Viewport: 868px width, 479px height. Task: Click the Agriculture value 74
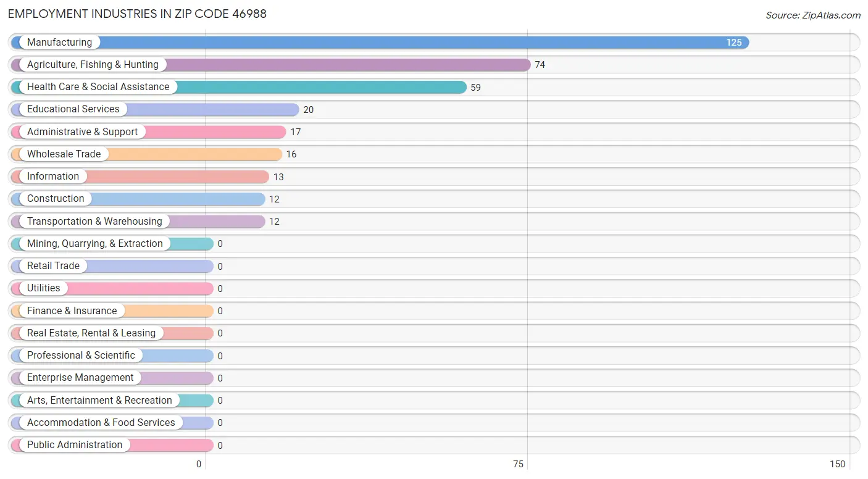pyautogui.click(x=540, y=65)
